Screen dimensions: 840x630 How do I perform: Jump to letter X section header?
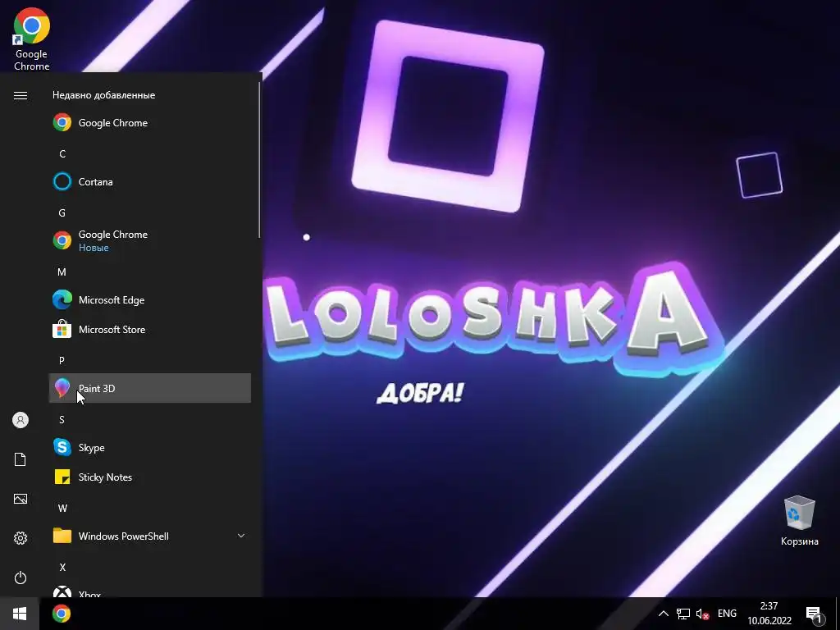(x=62, y=567)
